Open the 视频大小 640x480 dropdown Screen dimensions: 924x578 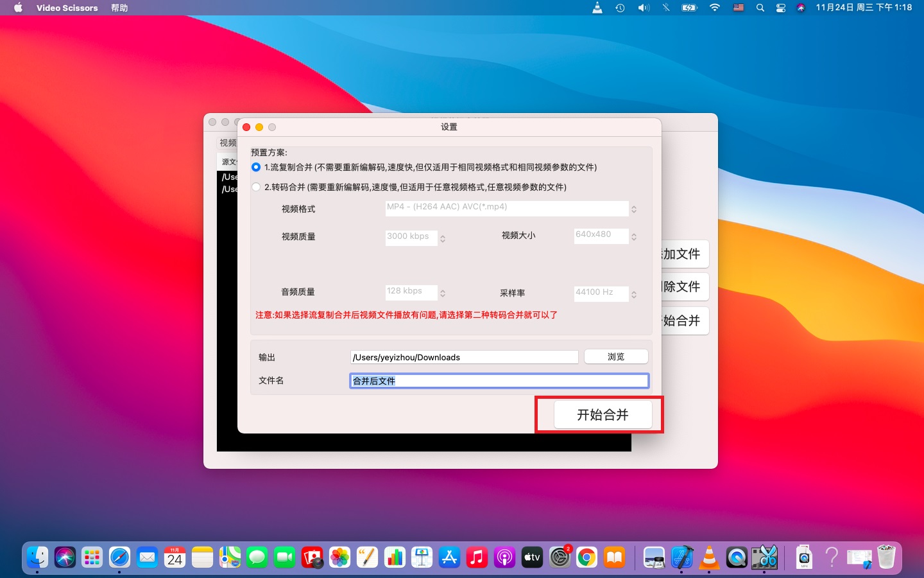pyautogui.click(x=606, y=236)
